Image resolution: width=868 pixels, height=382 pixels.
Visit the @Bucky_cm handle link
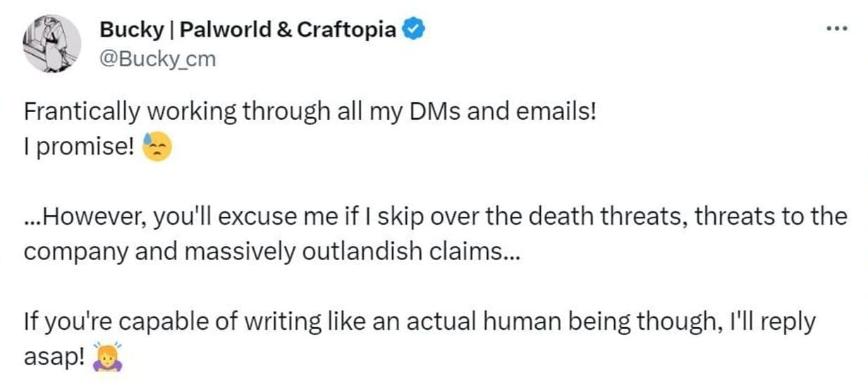157,60
